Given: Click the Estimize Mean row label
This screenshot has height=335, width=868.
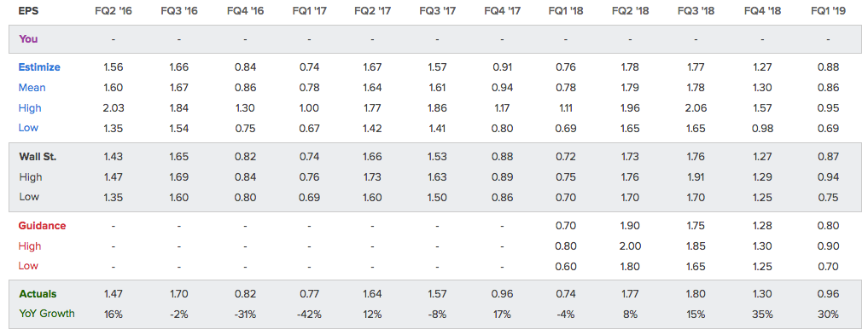Looking at the screenshot, I should point(32,87).
